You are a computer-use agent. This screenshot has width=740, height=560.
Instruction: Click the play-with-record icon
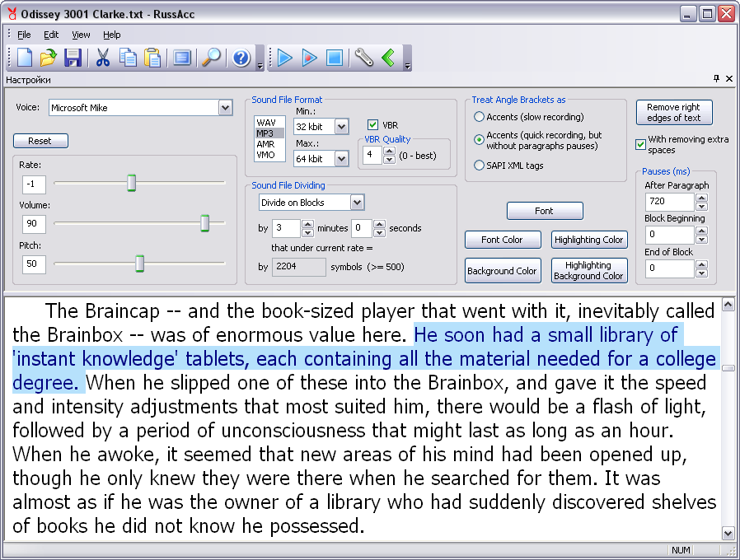click(x=309, y=58)
